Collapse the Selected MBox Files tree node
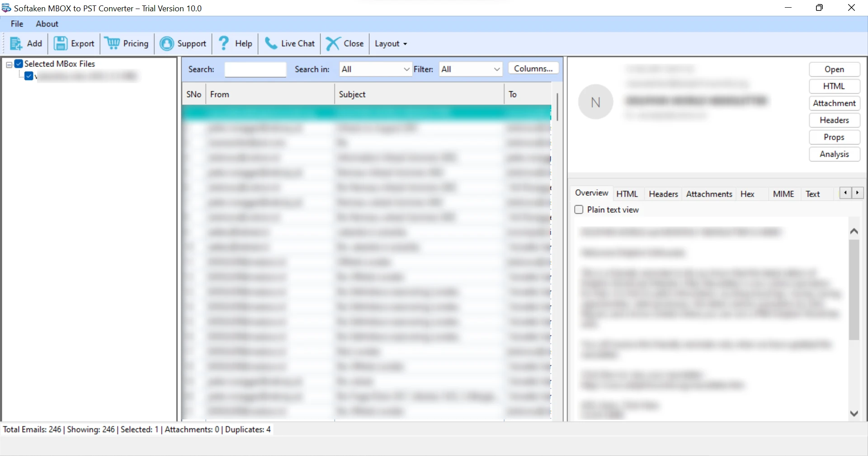Screen dimensions: 868x456 9,65
